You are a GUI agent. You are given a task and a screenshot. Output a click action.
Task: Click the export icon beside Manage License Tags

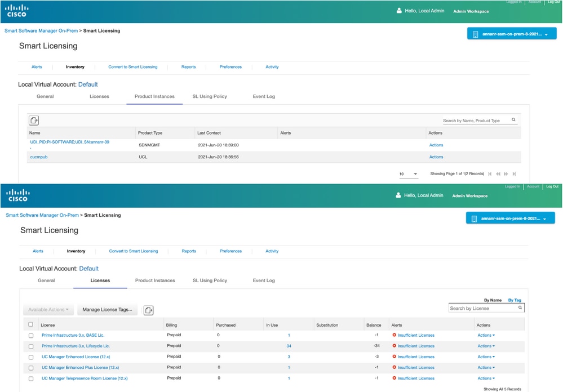pos(148,310)
